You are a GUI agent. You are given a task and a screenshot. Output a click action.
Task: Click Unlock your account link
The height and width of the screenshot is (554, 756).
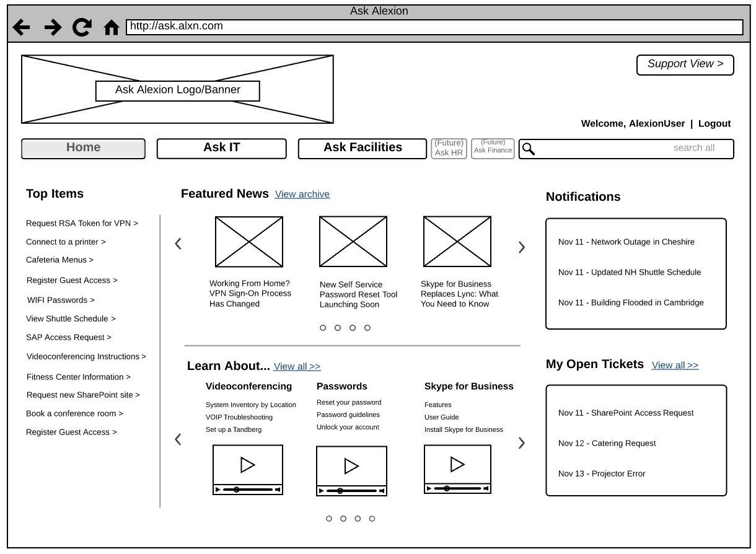pos(348,427)
